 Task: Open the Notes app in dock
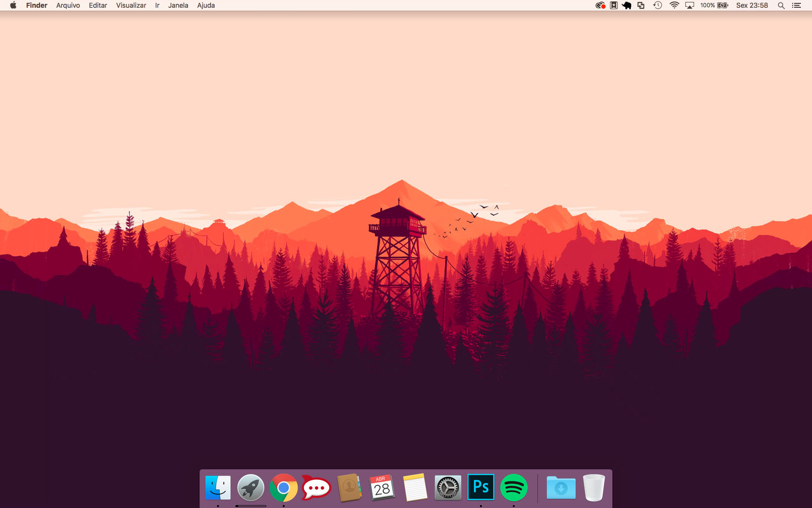tap(415, 488)
